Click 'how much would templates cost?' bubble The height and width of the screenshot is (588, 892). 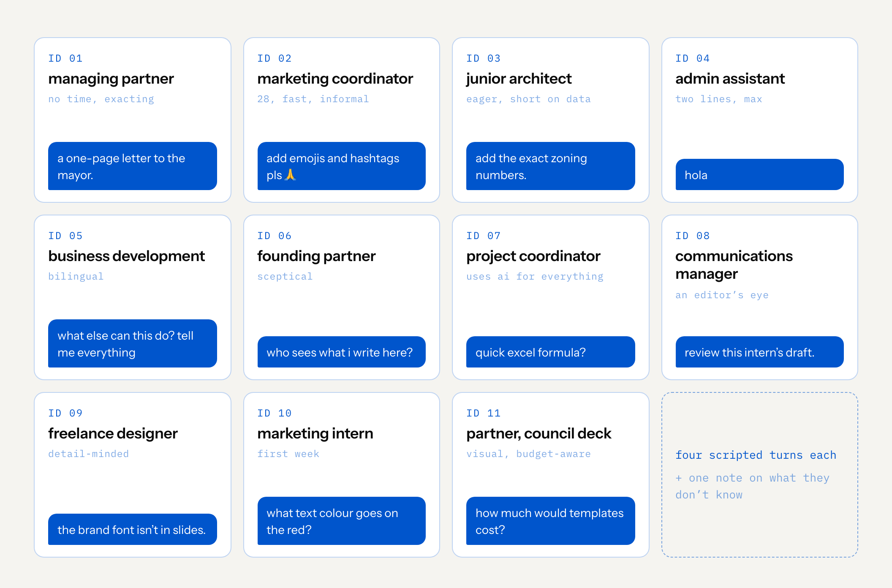550,521
